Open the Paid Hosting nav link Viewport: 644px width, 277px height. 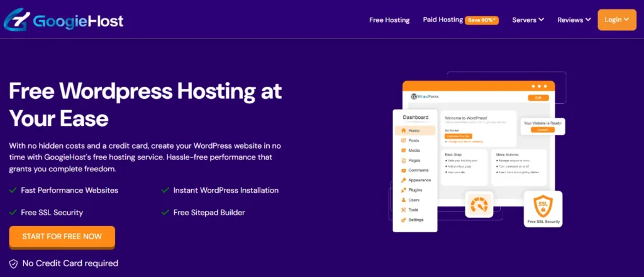point(443,20)
